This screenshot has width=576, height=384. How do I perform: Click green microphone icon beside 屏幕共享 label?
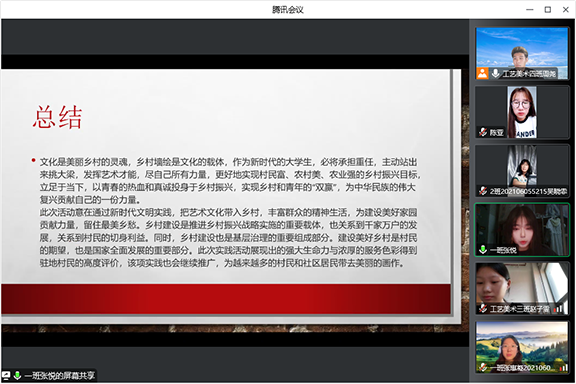point(17,376)
